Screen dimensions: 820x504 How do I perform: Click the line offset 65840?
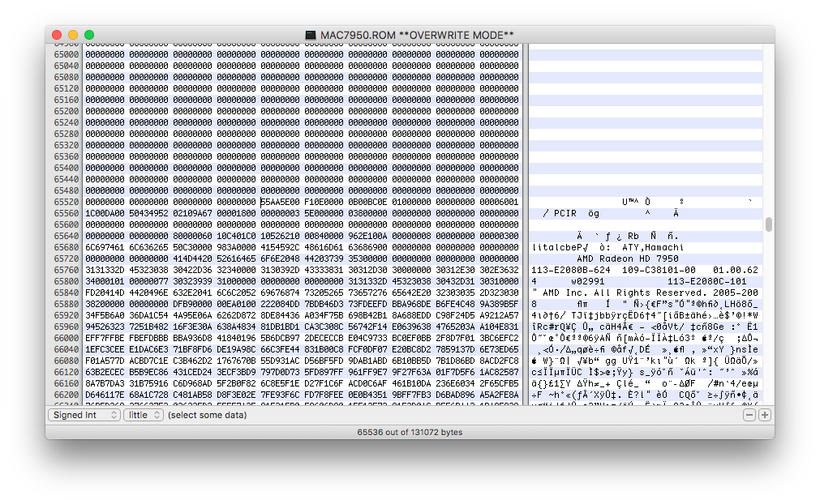coord(66,293)
